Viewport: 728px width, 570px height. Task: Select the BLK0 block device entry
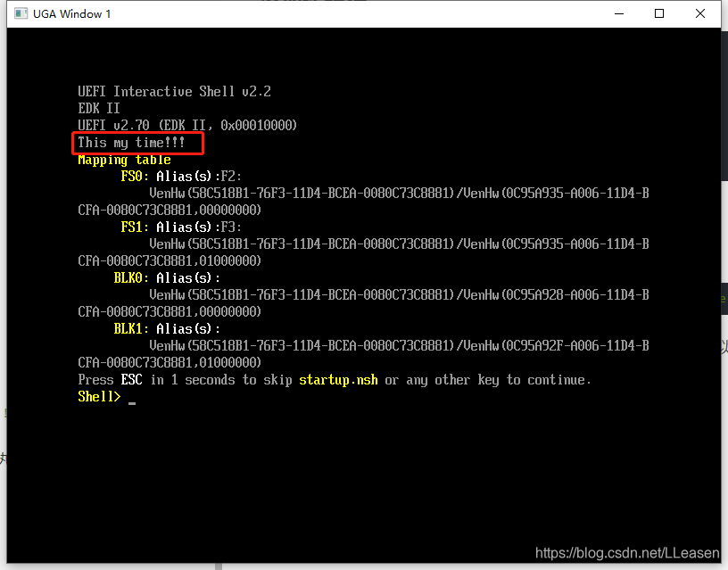pyautogui.click(x=130, y=277)
